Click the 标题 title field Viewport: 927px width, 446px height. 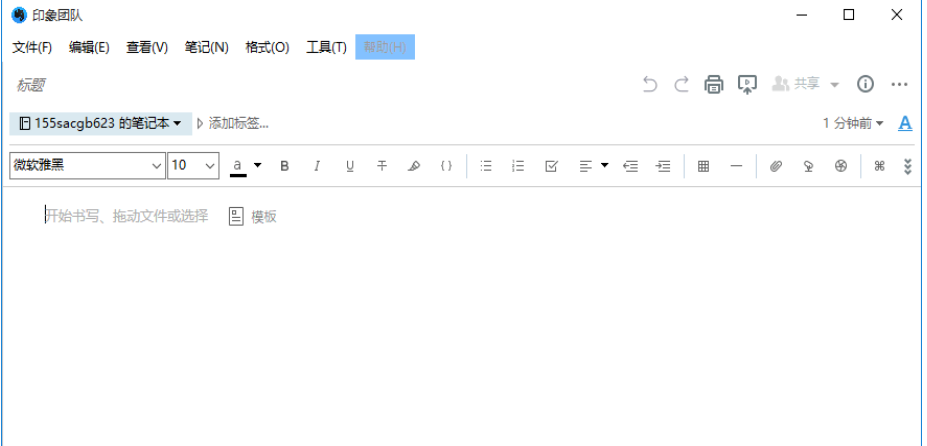[30, 85]
